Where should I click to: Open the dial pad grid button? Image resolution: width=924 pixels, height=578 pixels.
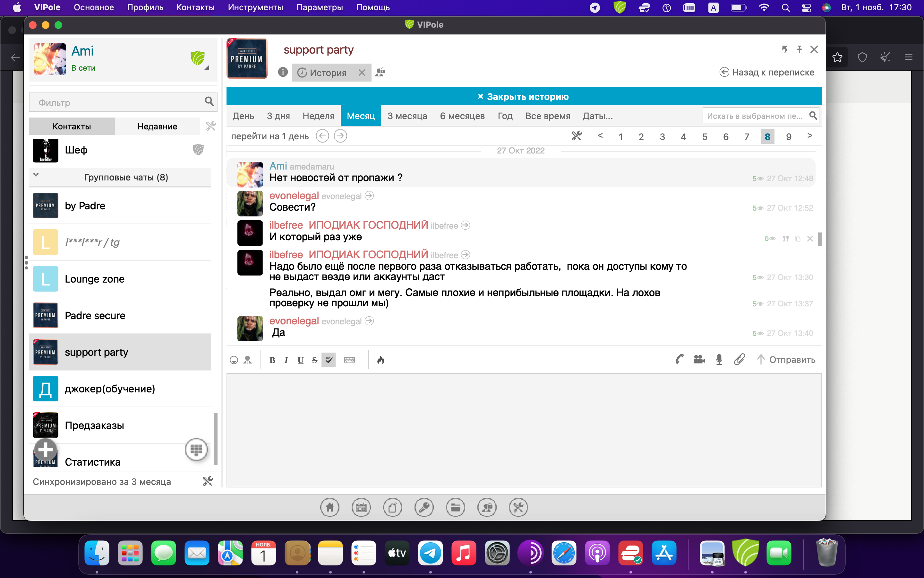coord(196,450)
